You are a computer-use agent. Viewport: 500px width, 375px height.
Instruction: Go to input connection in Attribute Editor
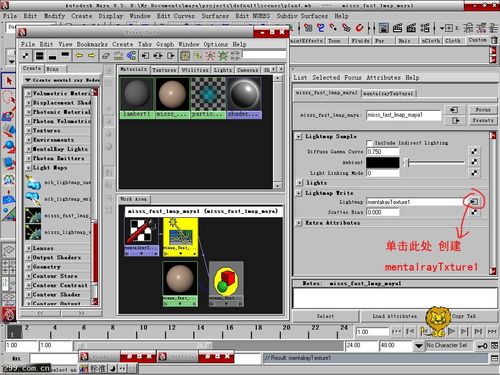(x=454, y=110)
